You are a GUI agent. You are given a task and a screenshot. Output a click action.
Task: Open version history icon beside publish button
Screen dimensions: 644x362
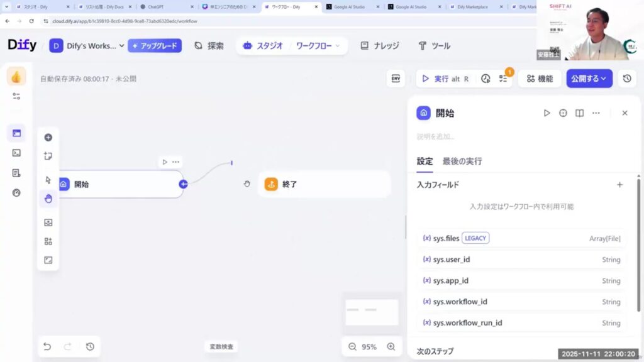coord(627,79)
